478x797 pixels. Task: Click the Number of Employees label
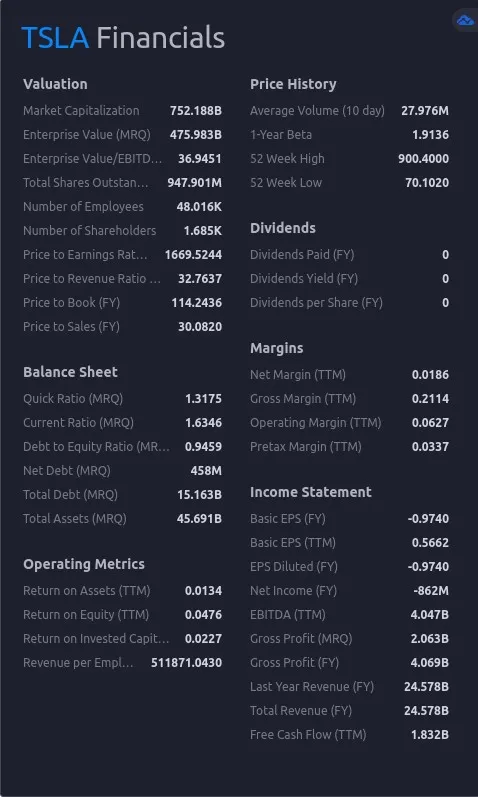(83, 207)
